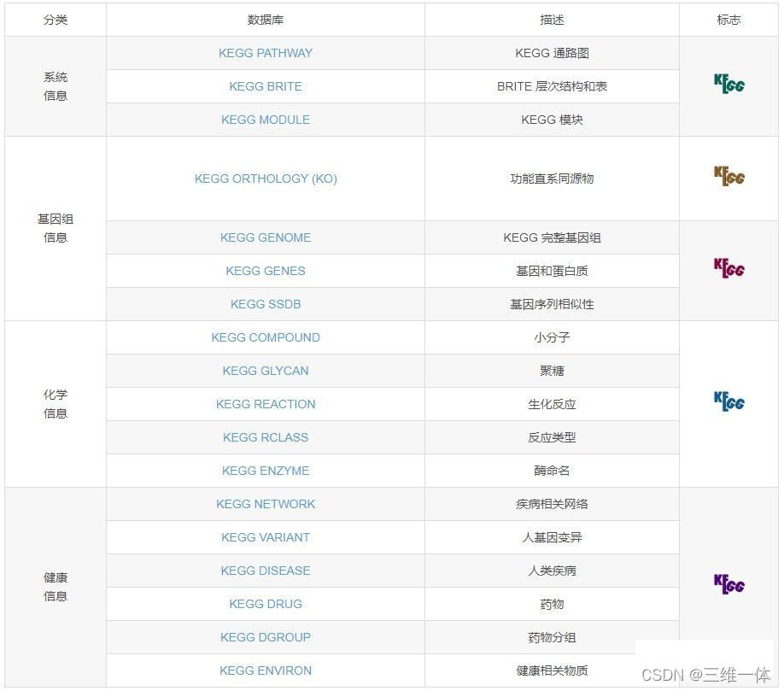
Task: Highlight the 健康相关物质 description
Action: click(552, 671)
